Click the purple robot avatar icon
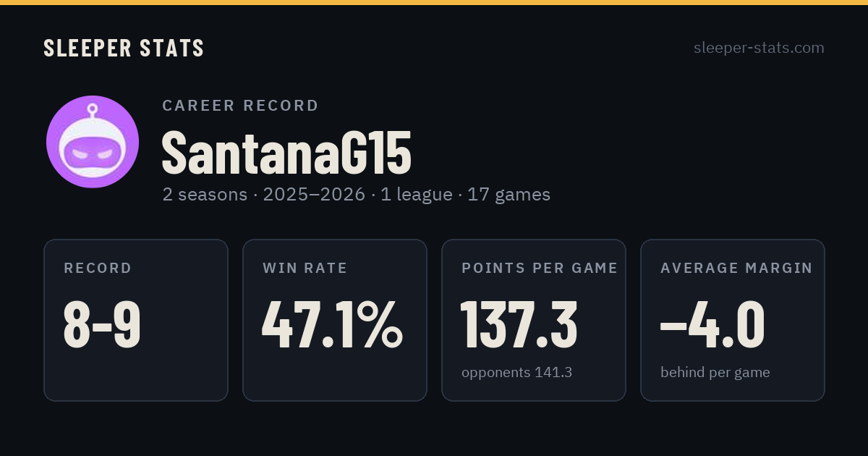Screen dimensions: 868x456 [x=93, y=142]
